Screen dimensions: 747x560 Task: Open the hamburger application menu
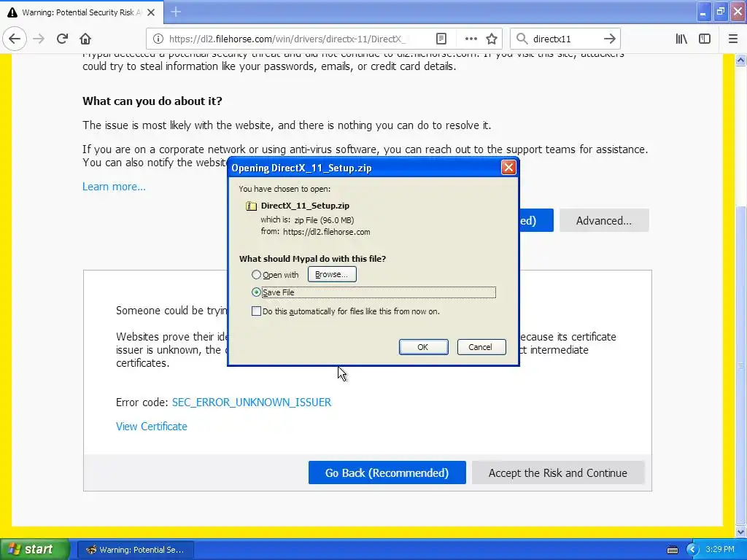pos(733,39)
